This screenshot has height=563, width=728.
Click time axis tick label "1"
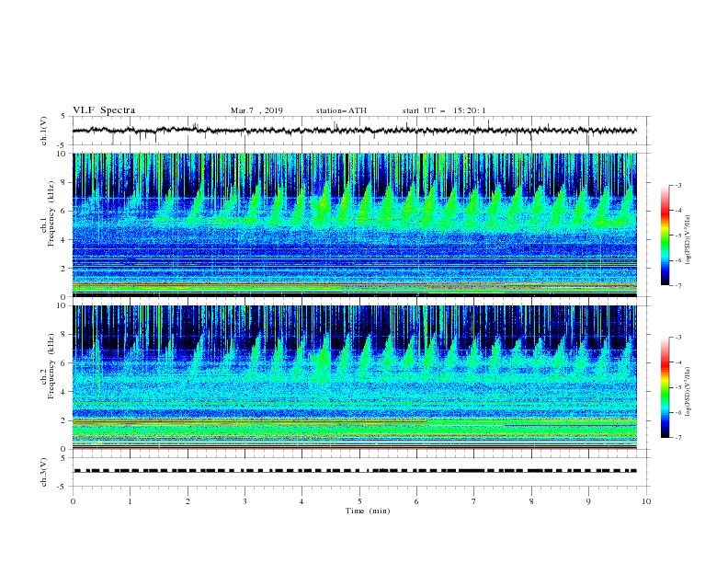130,501
